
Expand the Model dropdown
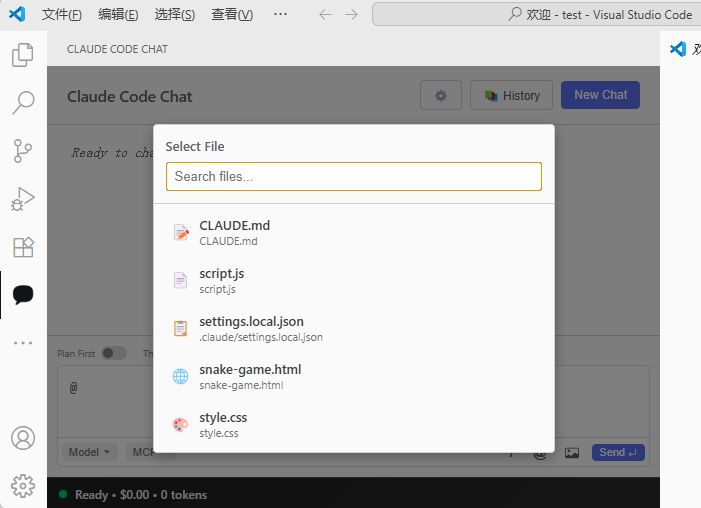[89, 452]
